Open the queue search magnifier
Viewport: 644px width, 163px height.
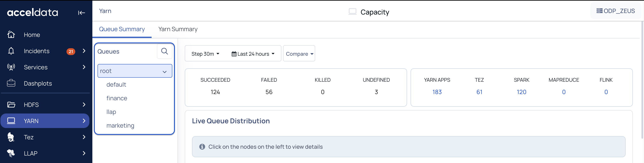pyautogui.click(x=164, y=51)
